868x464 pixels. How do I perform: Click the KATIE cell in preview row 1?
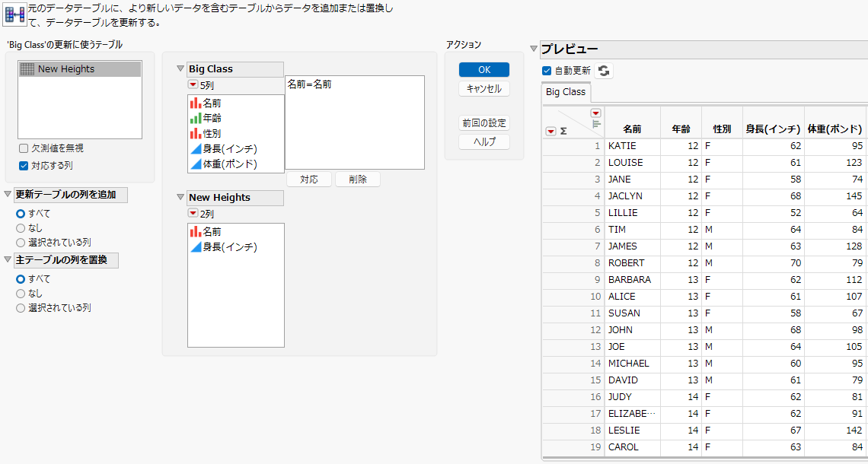coord(632,146)
